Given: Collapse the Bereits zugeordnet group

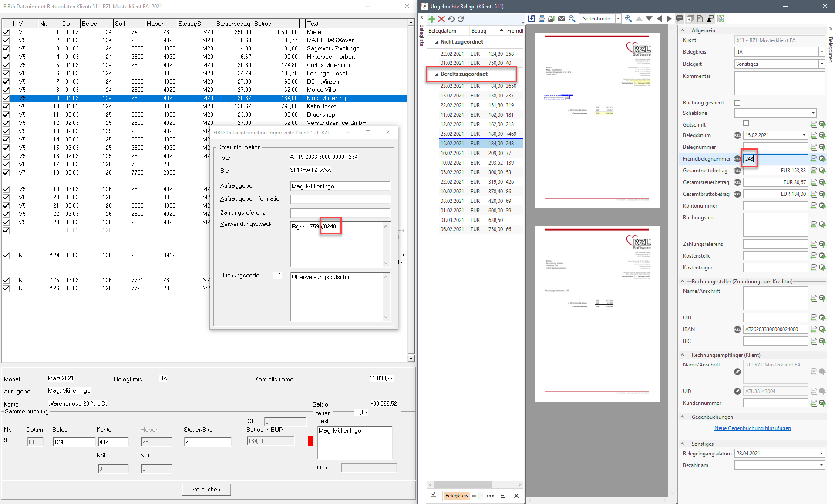Looking at the screenshot, I should pyautogui.click(x=436, y=74).
